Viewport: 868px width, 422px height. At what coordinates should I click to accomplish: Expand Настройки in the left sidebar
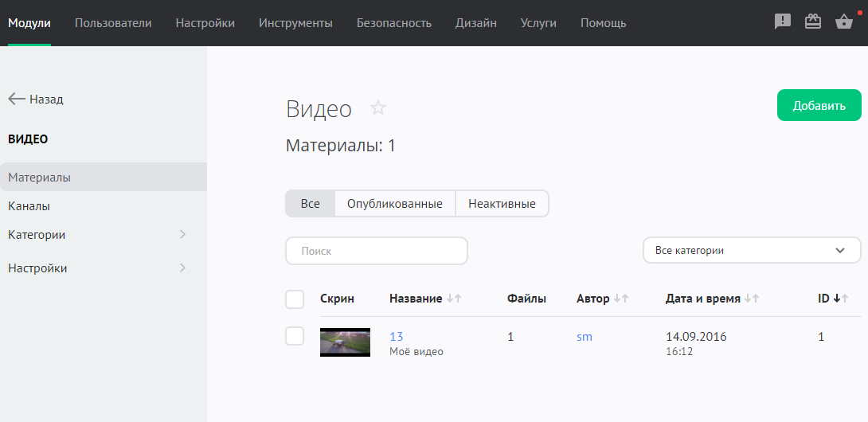182,268
